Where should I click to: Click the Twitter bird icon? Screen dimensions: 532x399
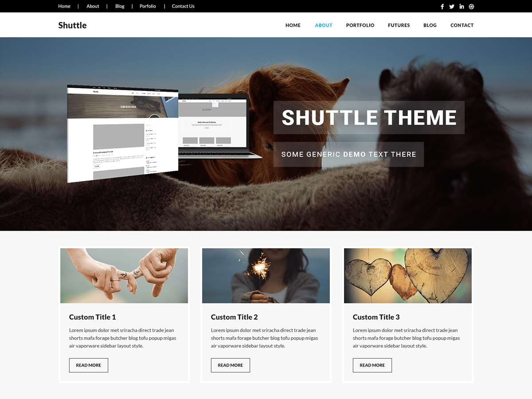click(x=451, y=6)
